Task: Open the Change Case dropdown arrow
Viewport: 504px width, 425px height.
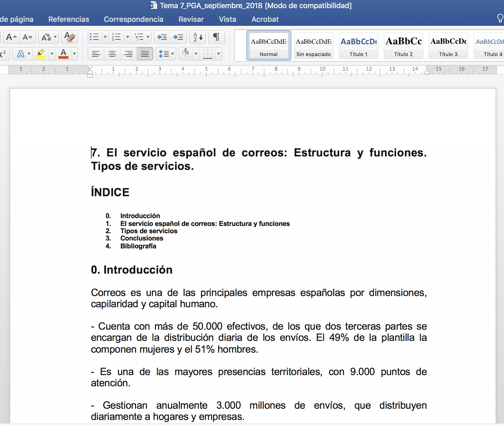Action: [x=55, y=37]
